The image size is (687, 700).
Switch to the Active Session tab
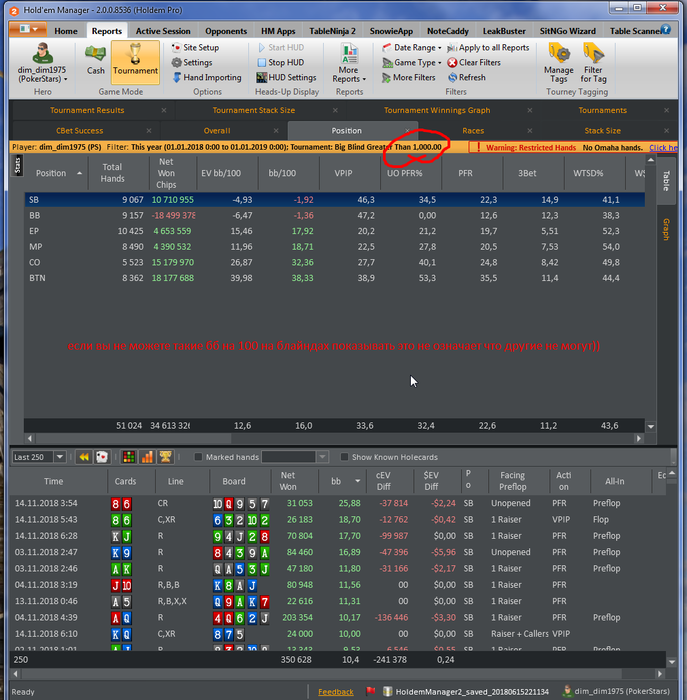click(x=163, y=31)
